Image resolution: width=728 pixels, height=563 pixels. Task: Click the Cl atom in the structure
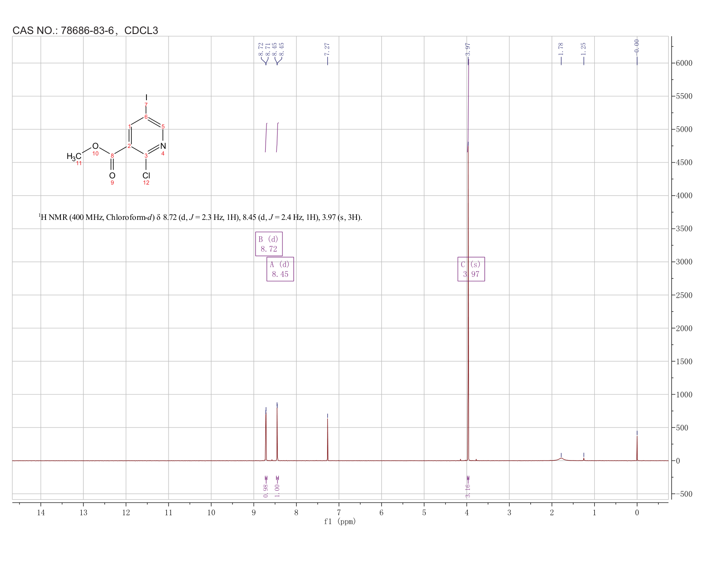click(x=146, y=175)
